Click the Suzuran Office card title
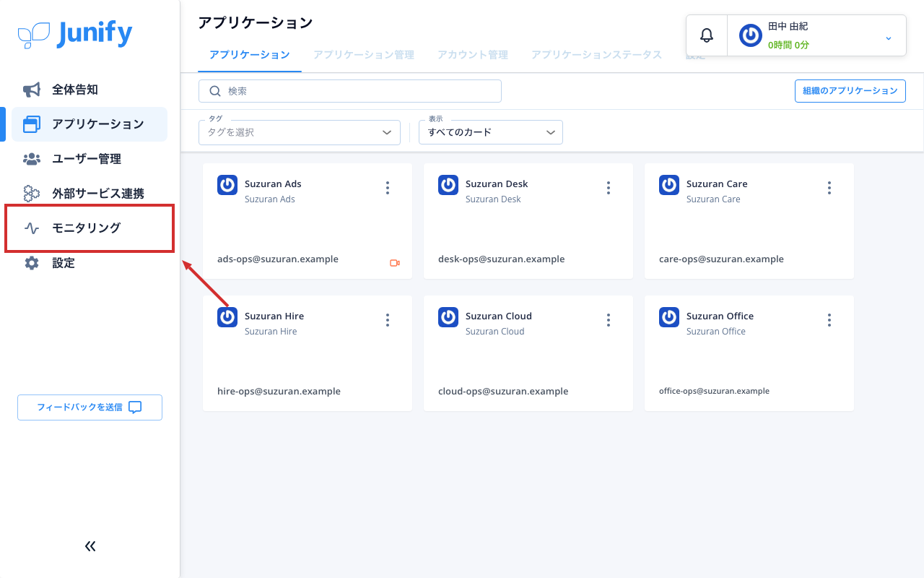This screenshot has height=578, width=924. tap(720, 316)
